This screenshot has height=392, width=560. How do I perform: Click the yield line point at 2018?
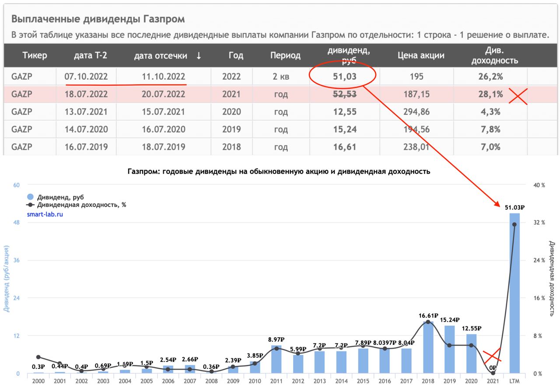pyautogui.click(x=428, y=322)
